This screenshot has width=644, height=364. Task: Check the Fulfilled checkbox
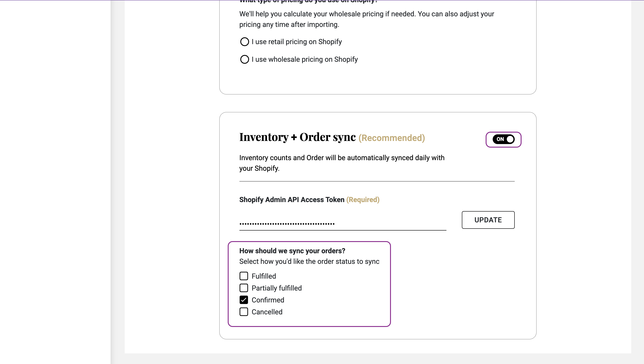(244, 276)
